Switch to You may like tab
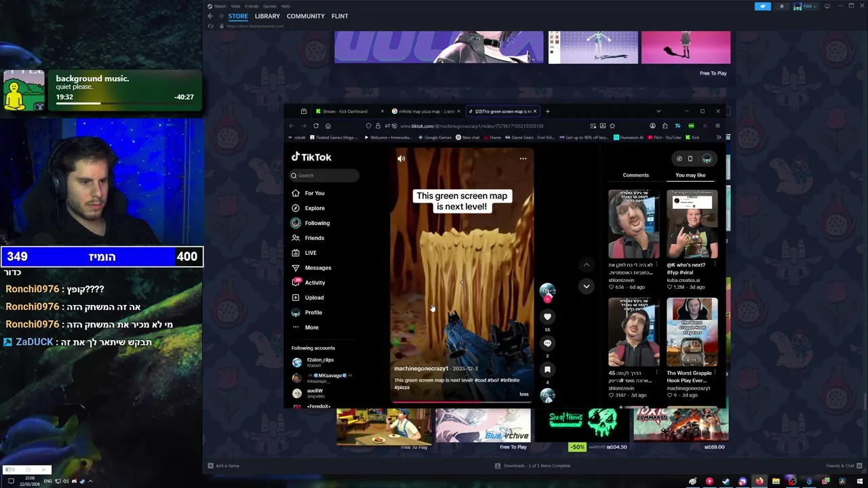The image size is (868, 488). [x=690, y=175]
